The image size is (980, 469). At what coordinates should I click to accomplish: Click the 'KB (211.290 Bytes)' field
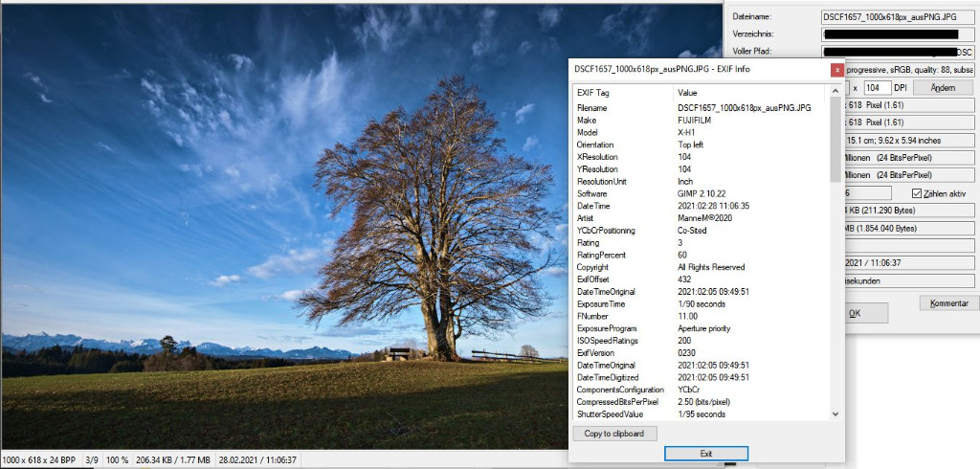click(909, 211)
